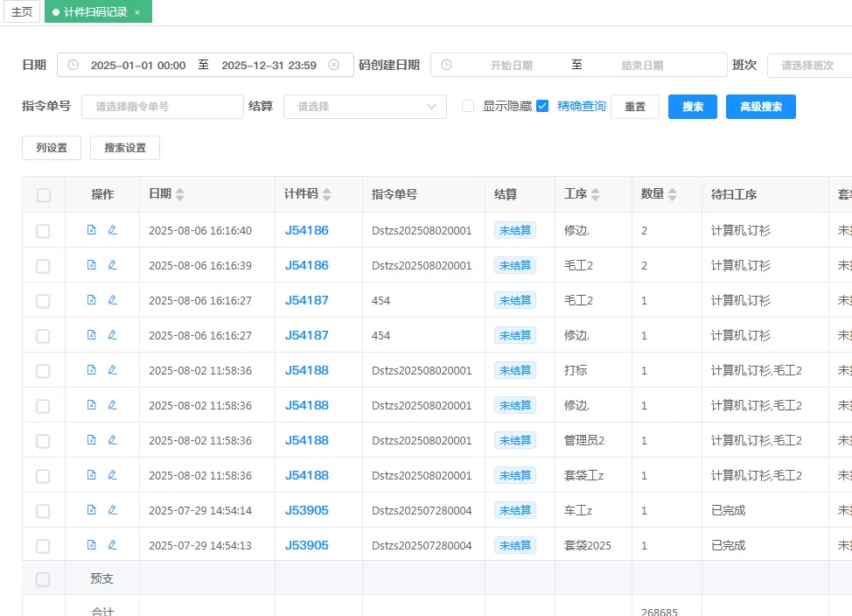Image resolution: width=852 pixels, height=616 pixels.
Task: Open document icon for the 16:16:39 row
Action: click(x=91, y=265)
